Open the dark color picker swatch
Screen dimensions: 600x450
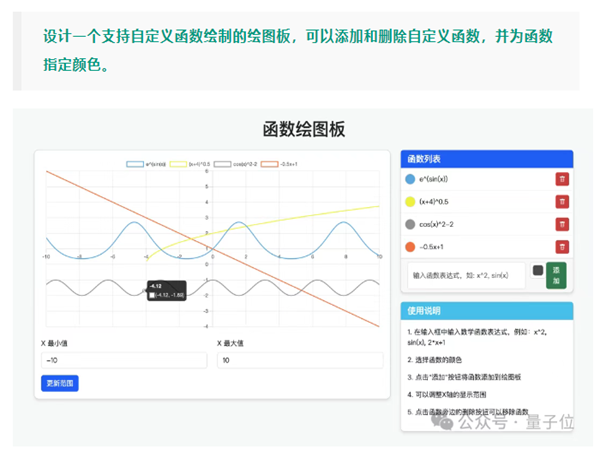click(x=538, y=270)
